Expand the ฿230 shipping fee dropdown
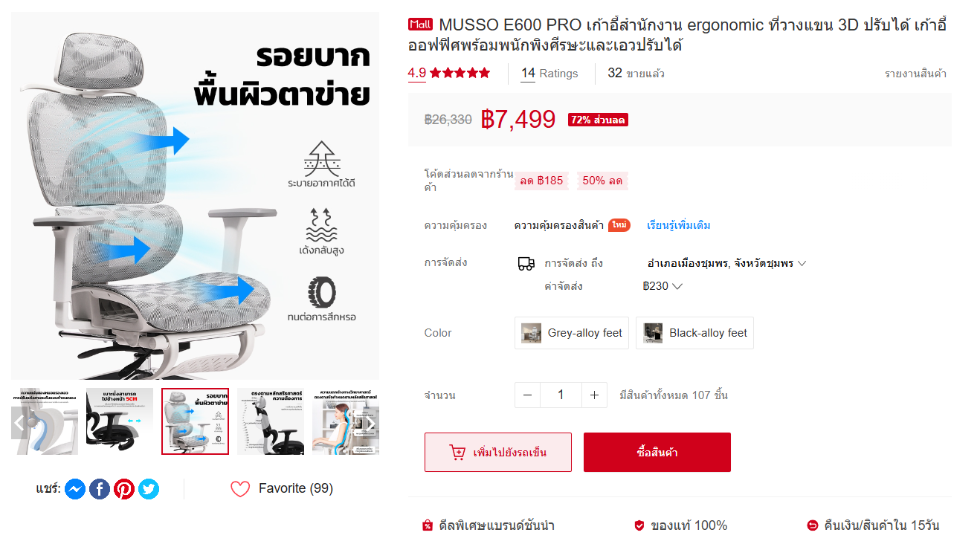 coord(663,286)
